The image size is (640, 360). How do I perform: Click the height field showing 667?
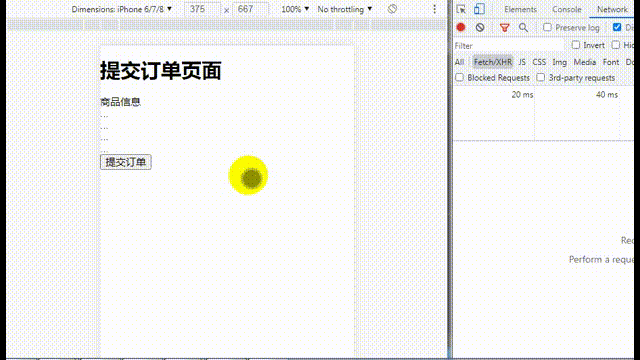pos(250,9)
